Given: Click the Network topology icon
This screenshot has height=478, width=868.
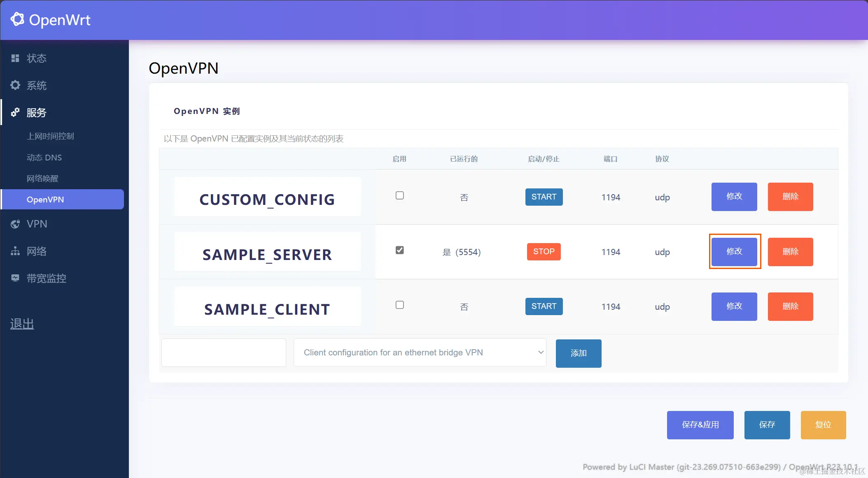Looking at the screenshot, I should (x=15, y=251).
